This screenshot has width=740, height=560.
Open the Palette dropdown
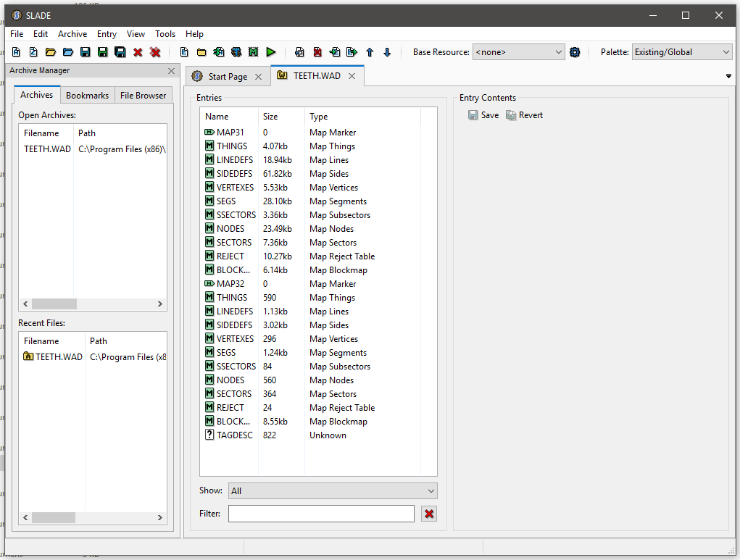click(681, 52)
